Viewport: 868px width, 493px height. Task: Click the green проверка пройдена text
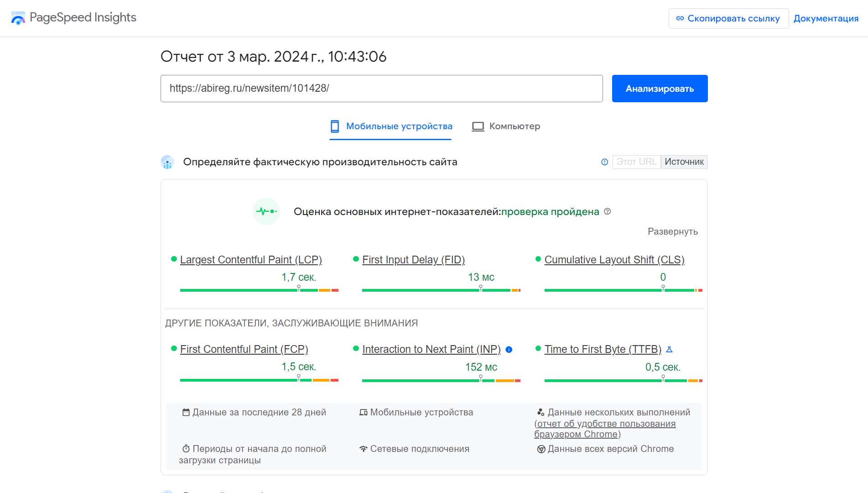pyautogui.click(x=550, y=212)
